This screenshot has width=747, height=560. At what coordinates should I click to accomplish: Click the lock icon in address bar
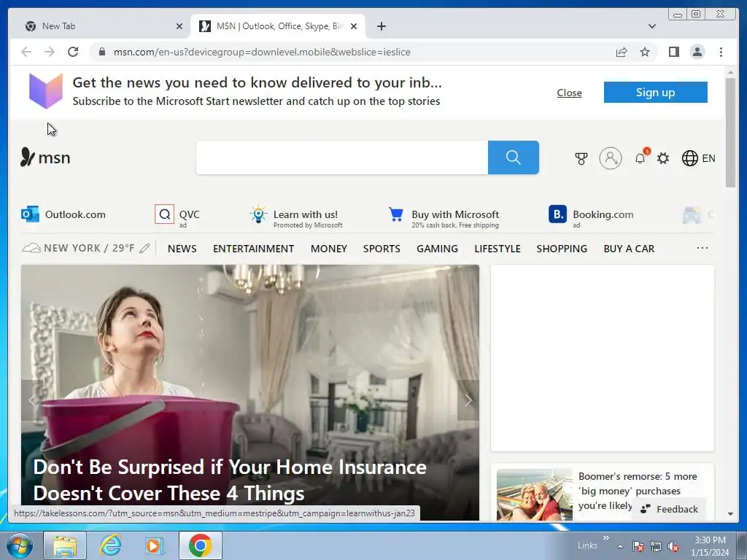click(x=101, y=52)
